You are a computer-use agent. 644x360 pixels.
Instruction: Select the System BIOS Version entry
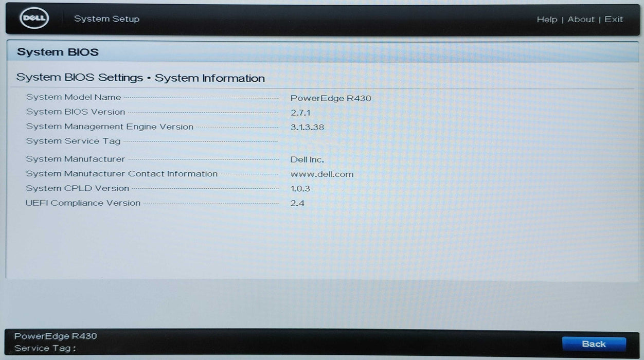pos(76,112)
